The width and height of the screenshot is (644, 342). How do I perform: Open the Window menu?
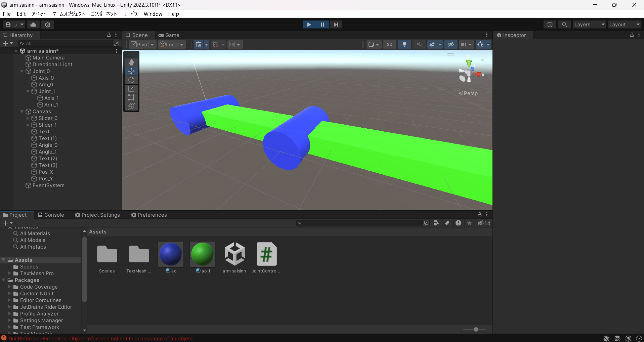(153, 14)
